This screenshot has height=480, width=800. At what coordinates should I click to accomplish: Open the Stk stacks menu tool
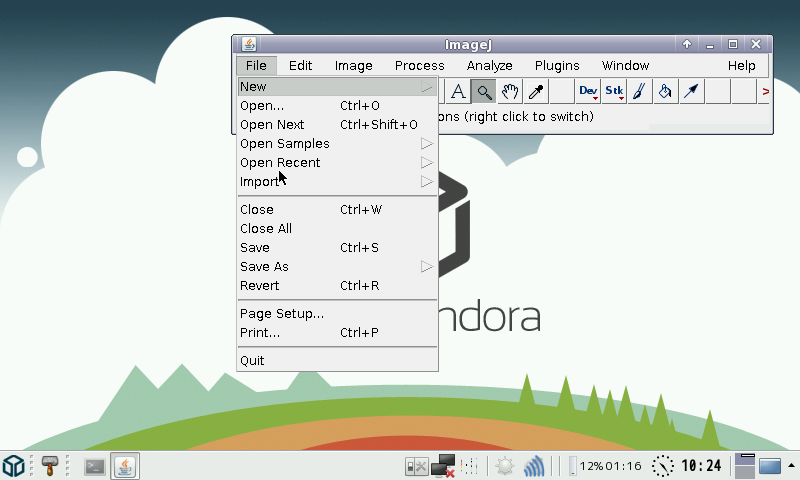(614, 92)
